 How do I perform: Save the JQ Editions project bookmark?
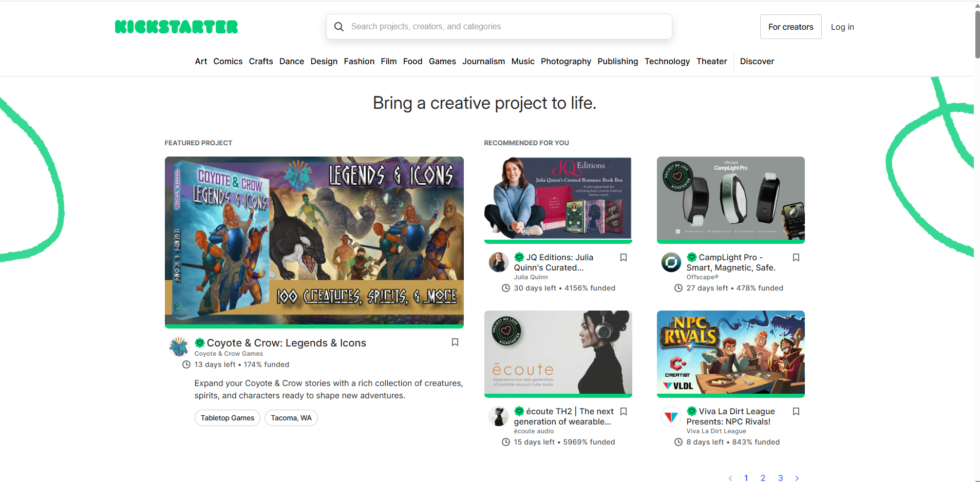pos(624,258)
